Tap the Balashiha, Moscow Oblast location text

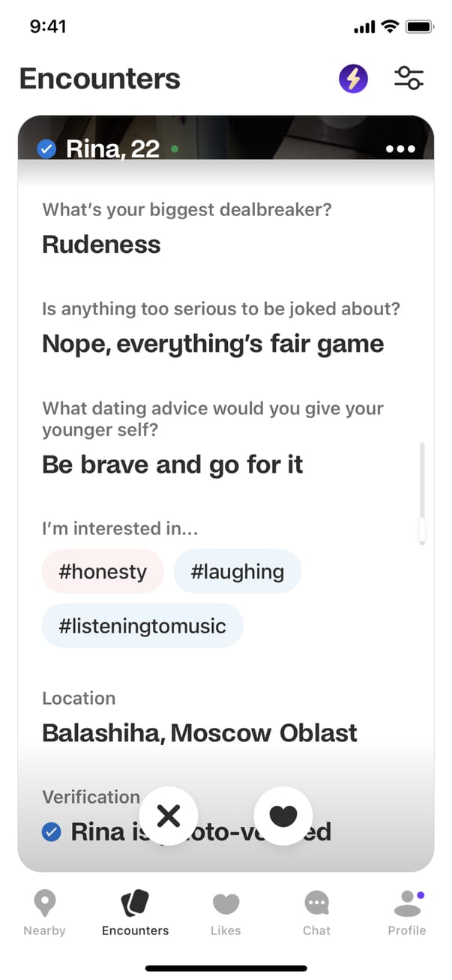pyautogui.click(x=199, y=732)
